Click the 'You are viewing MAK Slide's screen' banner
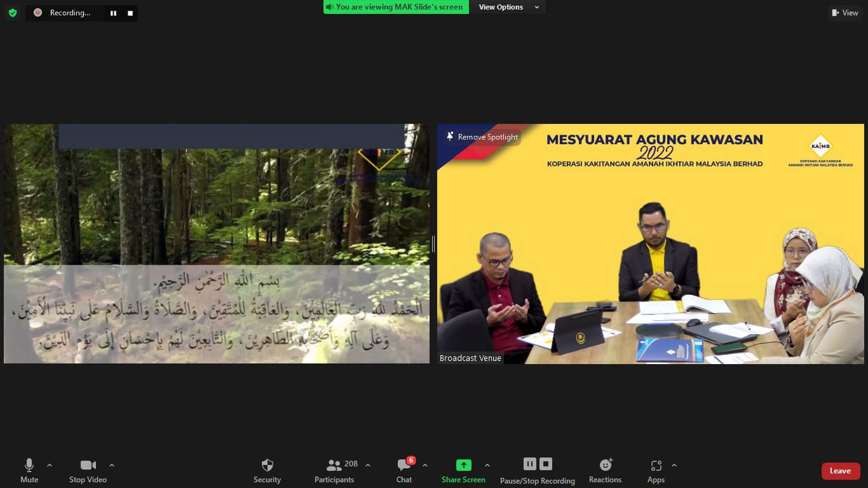The width and height of the screenshot is (868, 488). tap(396, 7)
